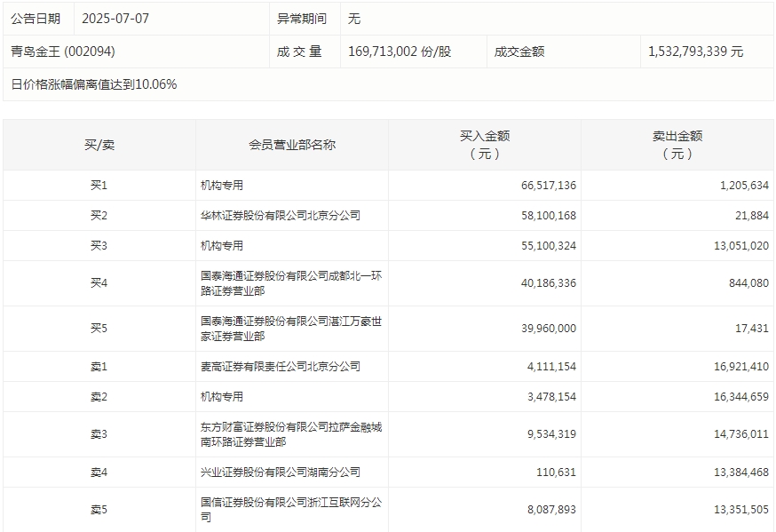This screenshot has height=532, width=776.
Task: Select volume value 169,713,002 份/股
Action: (x=400, y=52)
